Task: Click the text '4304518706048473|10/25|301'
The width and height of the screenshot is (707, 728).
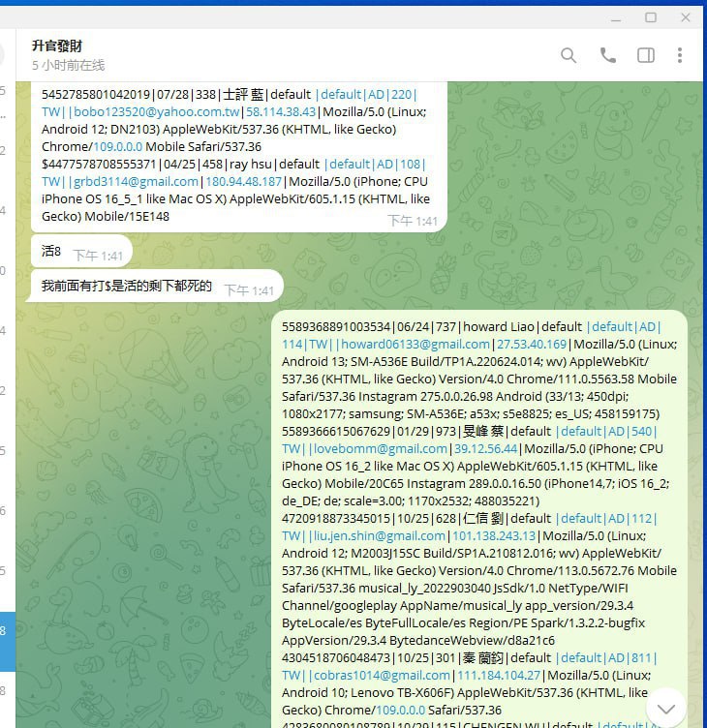Action: click(x=369, y=658)
